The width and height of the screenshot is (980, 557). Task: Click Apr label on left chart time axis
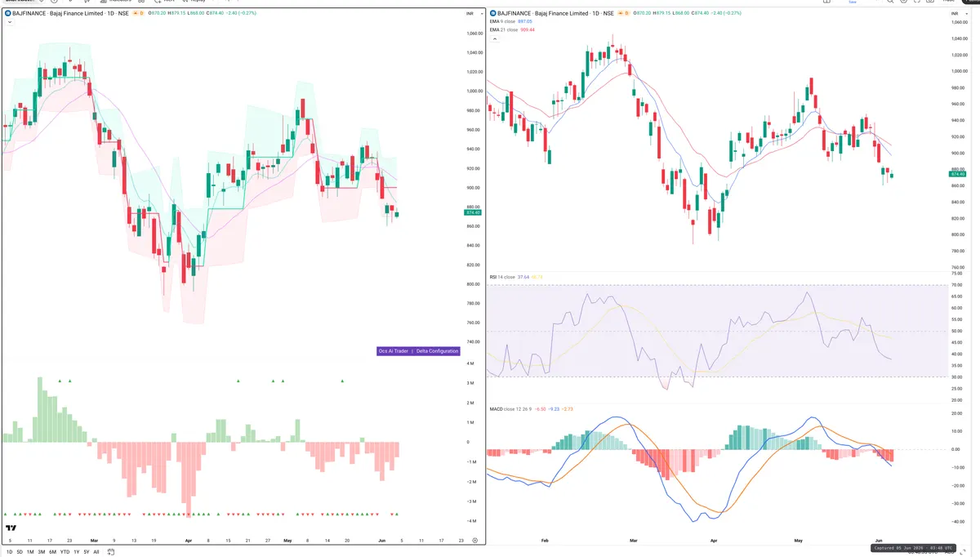coord(189,541)
